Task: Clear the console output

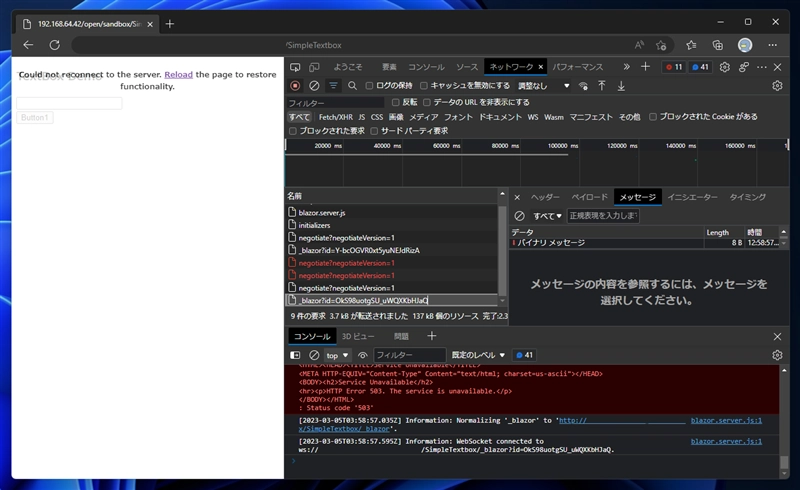Action: click(x=314, y=355)
